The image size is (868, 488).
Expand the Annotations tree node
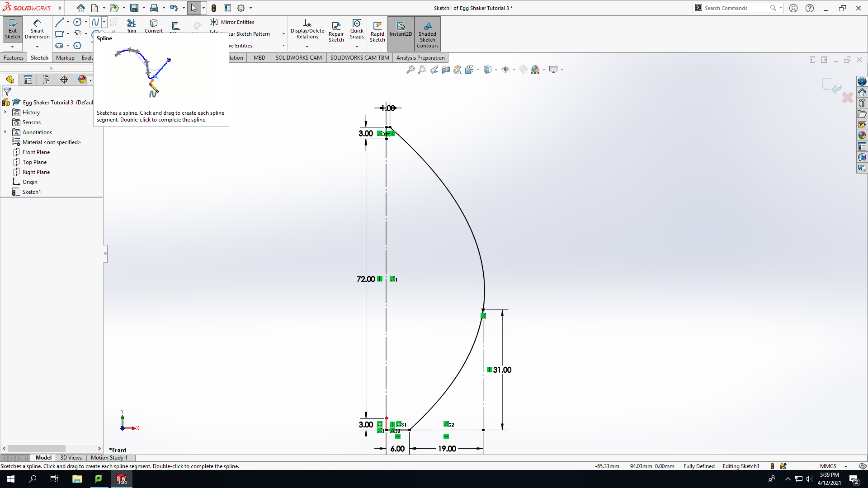pos(5,132)
